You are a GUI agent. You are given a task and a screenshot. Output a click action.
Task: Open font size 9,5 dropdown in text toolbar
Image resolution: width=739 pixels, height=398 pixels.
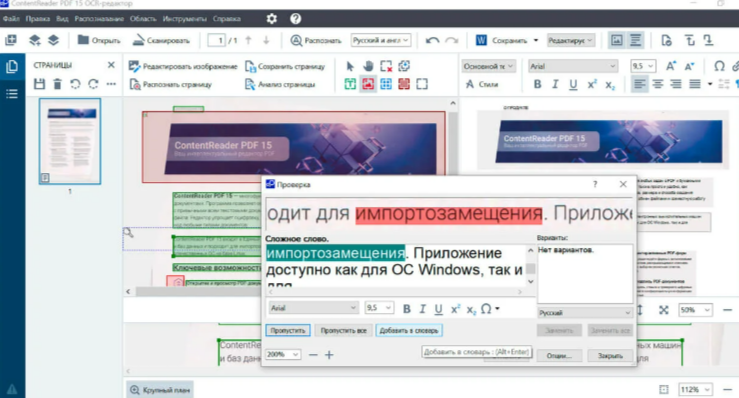(643, 66)
